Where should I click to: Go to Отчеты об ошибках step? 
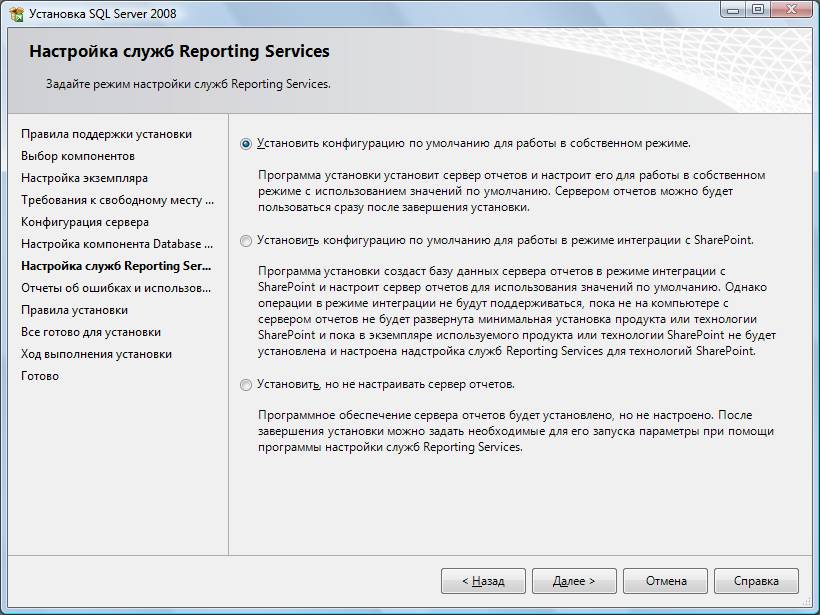pos(116,288)
